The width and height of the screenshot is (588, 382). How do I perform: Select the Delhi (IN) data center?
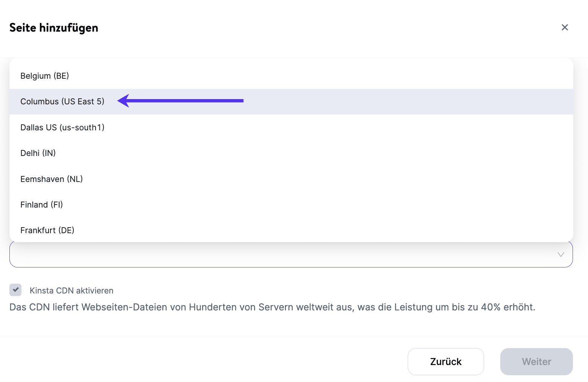[38, 153]
